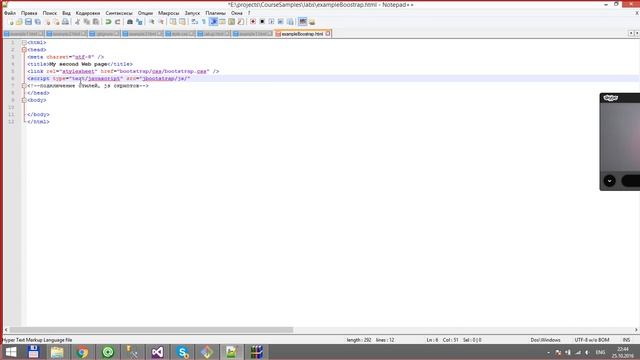The image size is (640, 360).
Task: Click the INS status bar indicator
Action: tap(627, 340)
